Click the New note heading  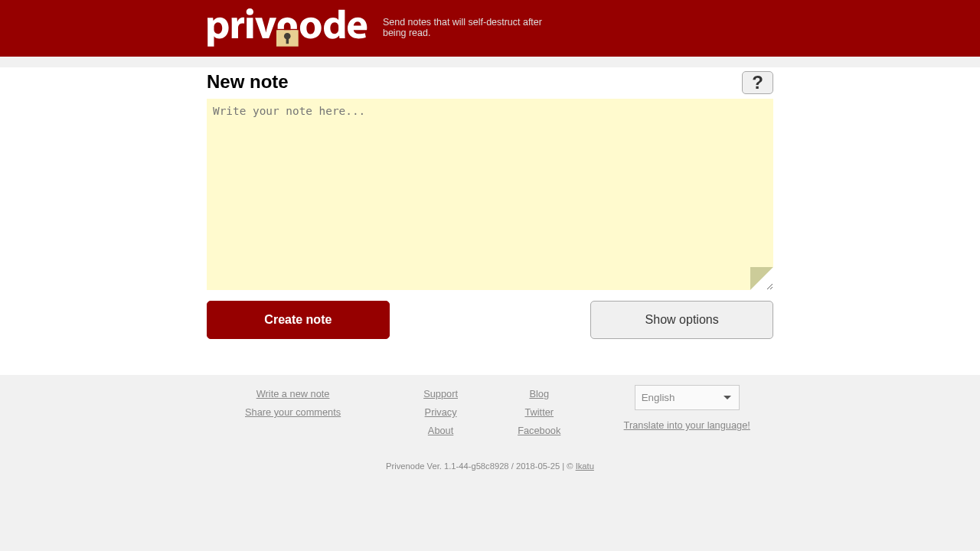tap(247, 81)
